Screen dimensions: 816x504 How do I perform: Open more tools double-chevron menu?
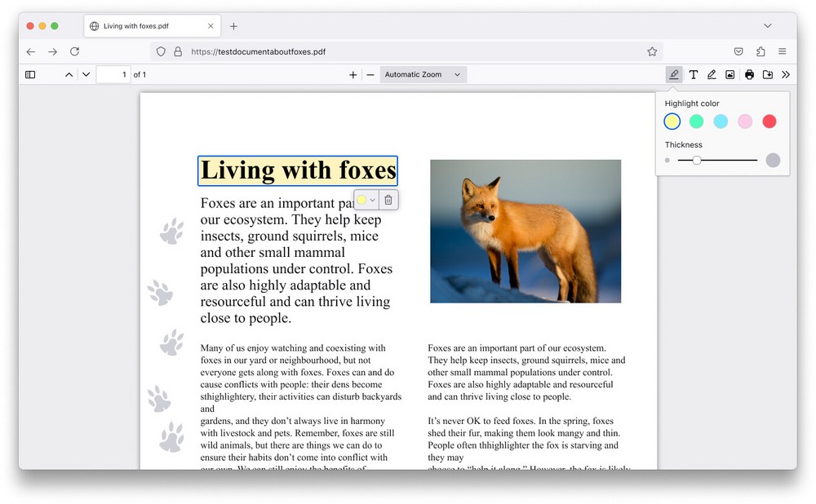786,74
